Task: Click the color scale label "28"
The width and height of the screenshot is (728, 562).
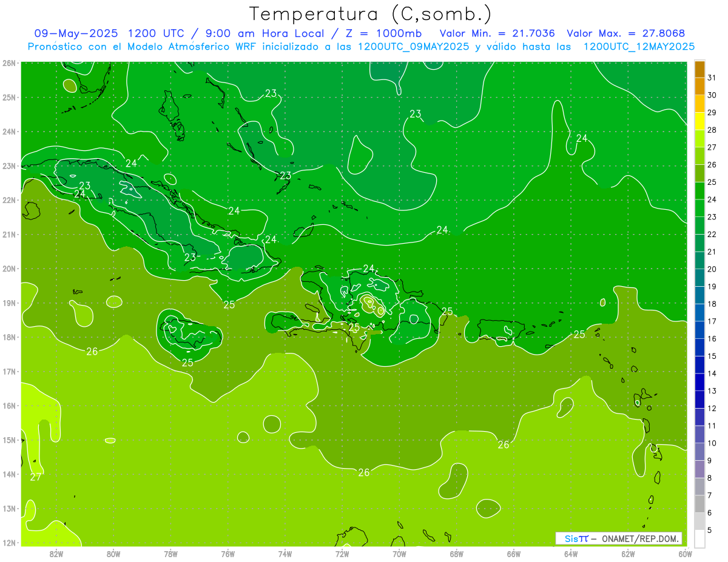Action: 712,130
